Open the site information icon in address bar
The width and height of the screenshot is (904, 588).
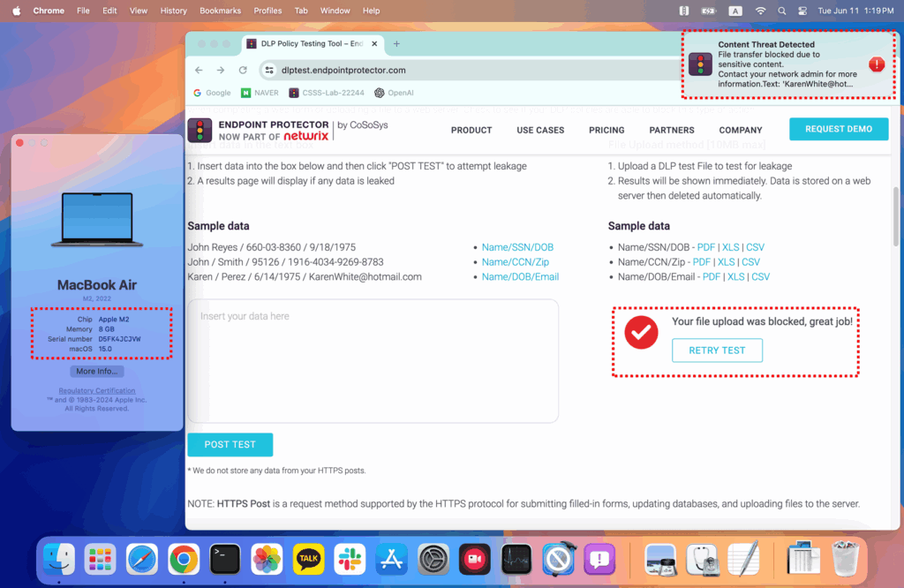[x=269, y=71]
